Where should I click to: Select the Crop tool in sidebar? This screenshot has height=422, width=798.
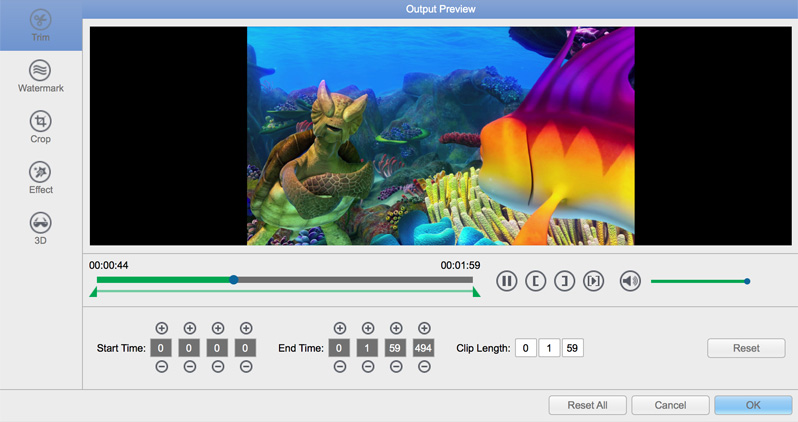click(40, 126)
